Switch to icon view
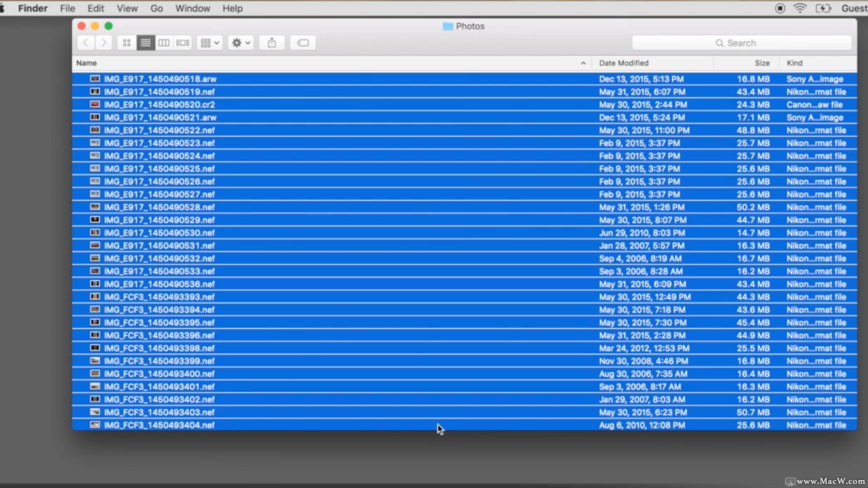This screenshot has height=488, width=868. 127,43
